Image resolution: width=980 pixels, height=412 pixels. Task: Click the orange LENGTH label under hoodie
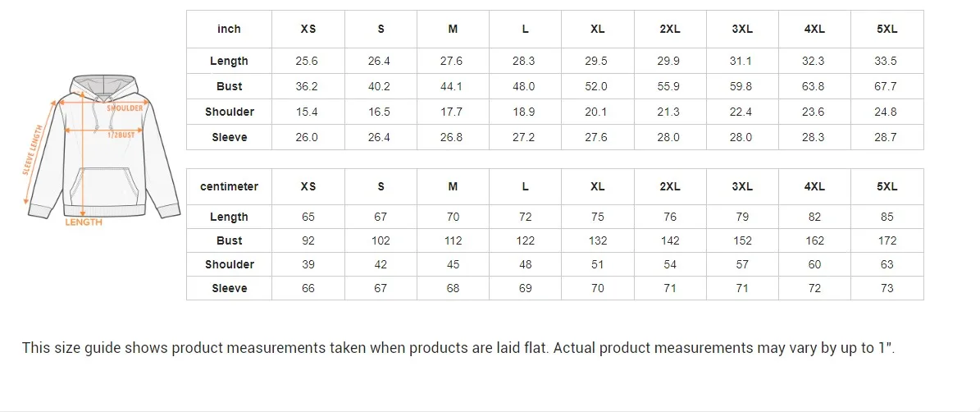[x=84, y=222]
